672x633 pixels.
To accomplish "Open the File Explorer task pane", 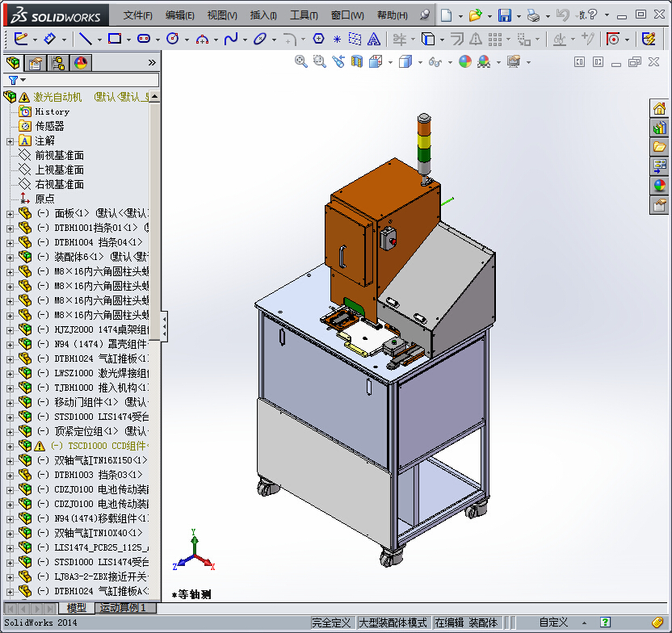I will coord(660,147).
